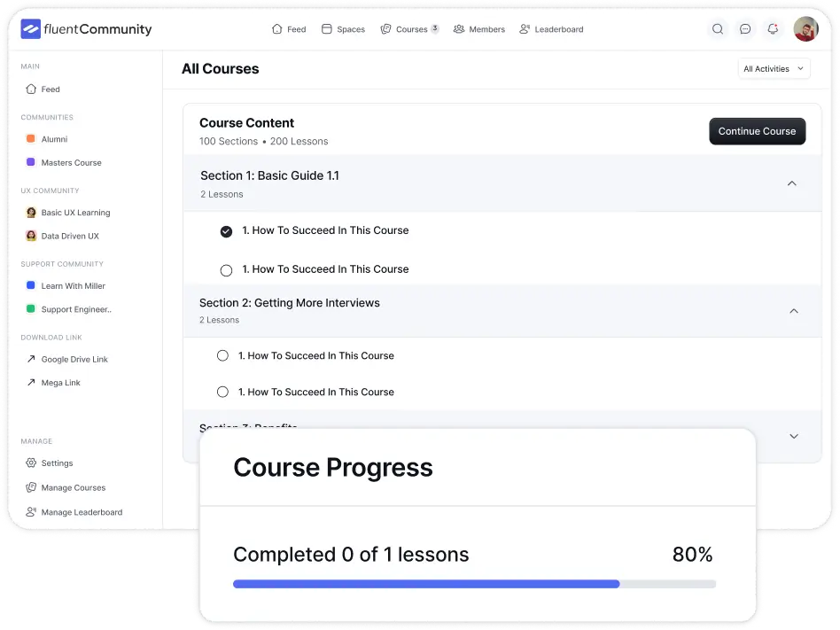Go to the Leaderboard tab
840x630 pixels.
551,28
